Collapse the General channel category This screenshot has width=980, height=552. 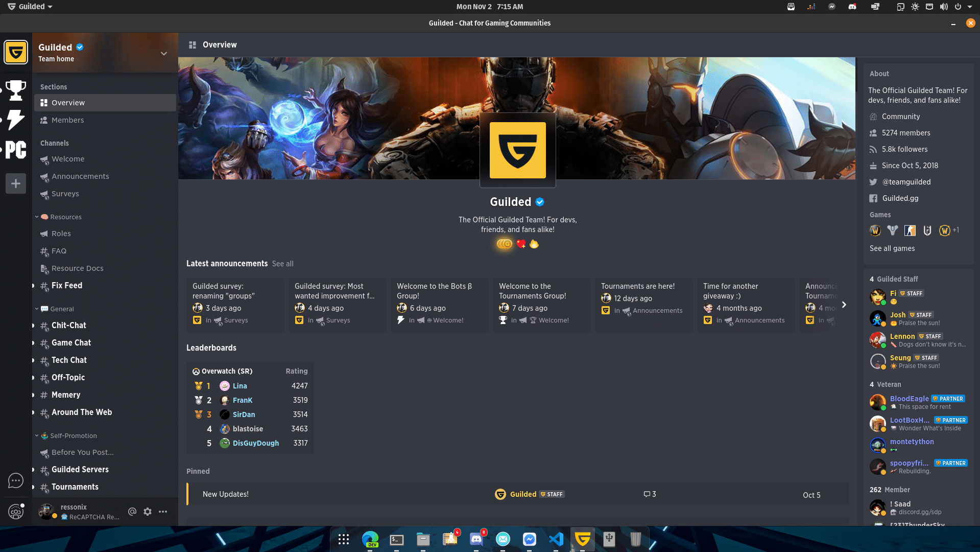point(37,309)
